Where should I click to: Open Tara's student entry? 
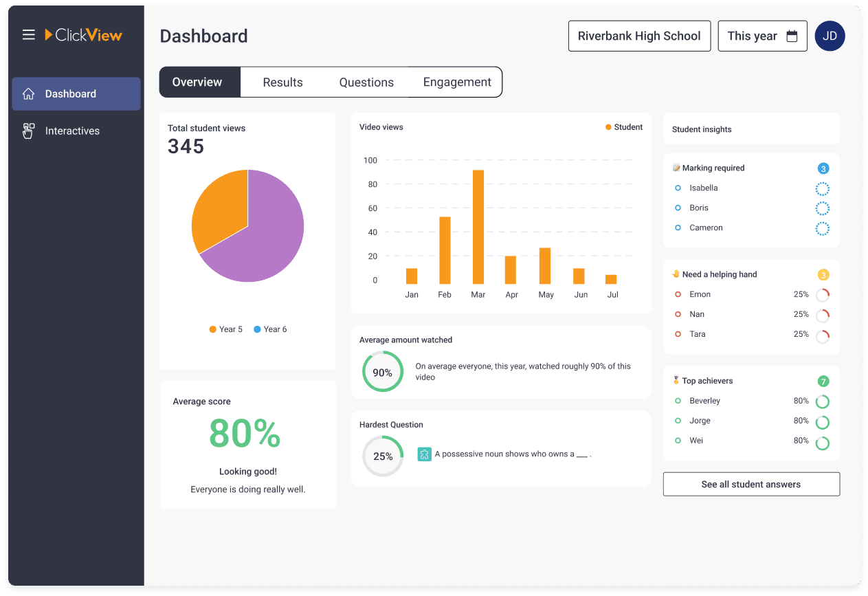751,334
